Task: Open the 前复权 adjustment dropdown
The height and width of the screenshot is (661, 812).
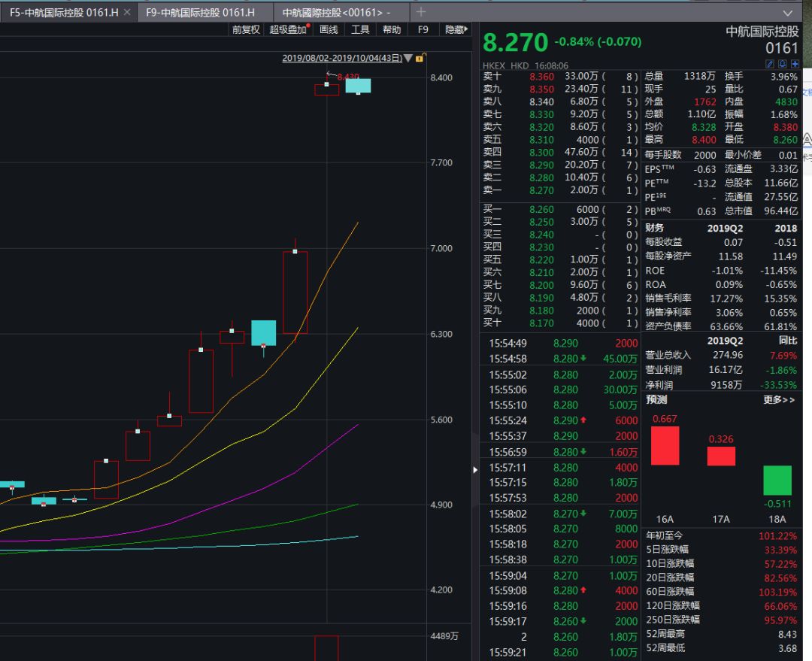Action: 246,29
